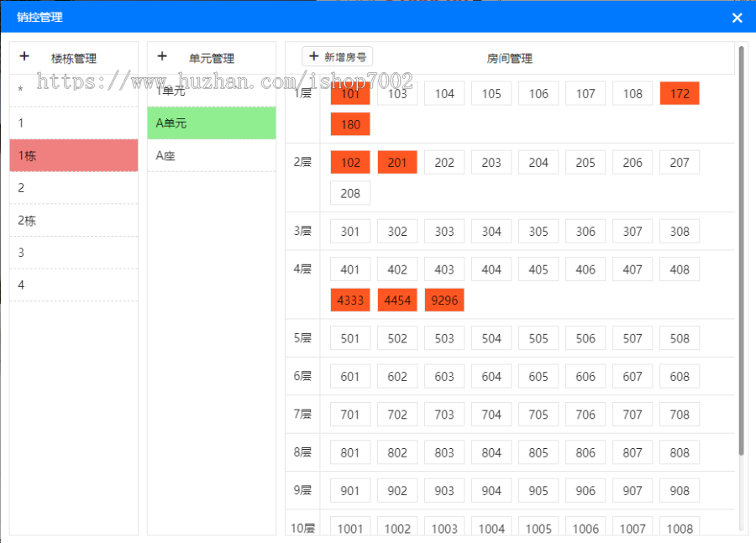Click the 8层 floor label
This screenshot has width=756, height=543.
[x=302, y=452]
